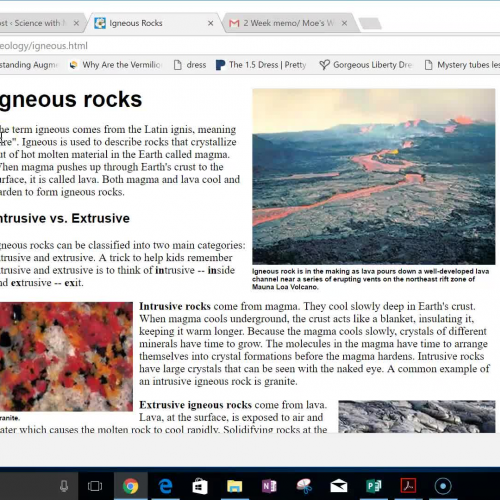Close the Igneous Rocks tab
Viewport: 500px width, 500px height.
[210, 23]
